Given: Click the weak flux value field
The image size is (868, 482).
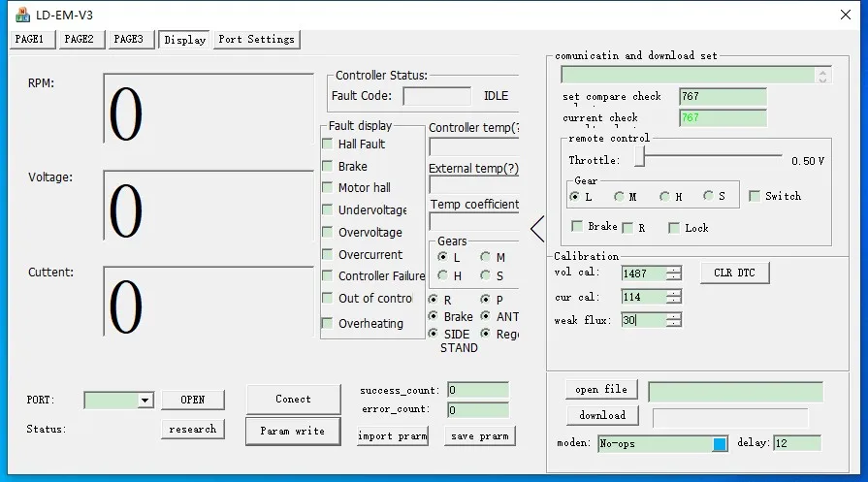Looking at the screenshot, I should point(644,320).
